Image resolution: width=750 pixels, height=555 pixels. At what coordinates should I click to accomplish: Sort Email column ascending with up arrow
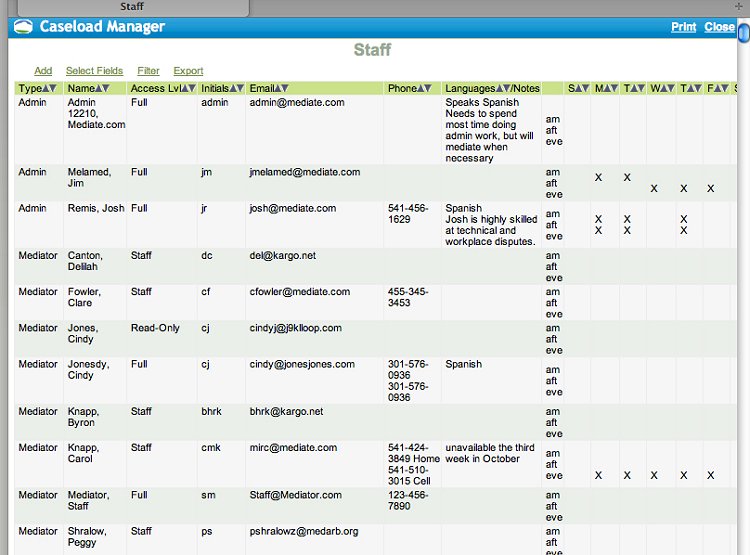(x=277, y=89)
